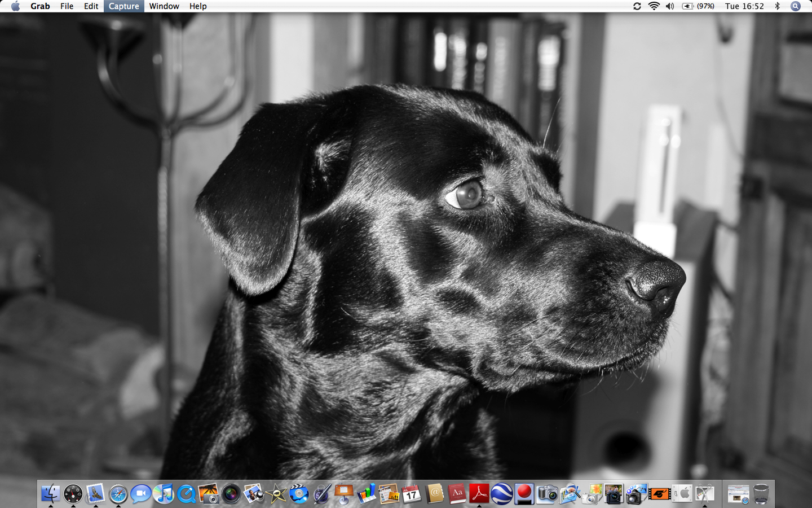812x508 pixels.
Task: Open Google Earth globe icon
Action: coord(502,494)
